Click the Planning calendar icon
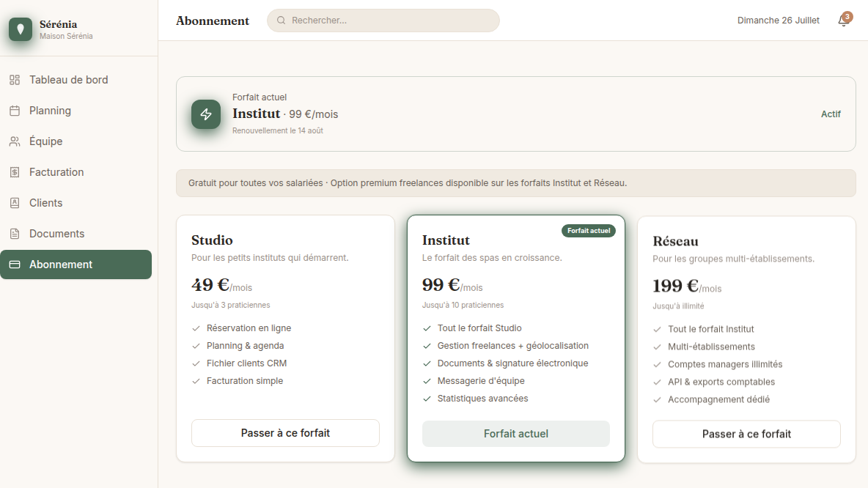The width and height of the screenshot is (868, 488). pos(15,111)
